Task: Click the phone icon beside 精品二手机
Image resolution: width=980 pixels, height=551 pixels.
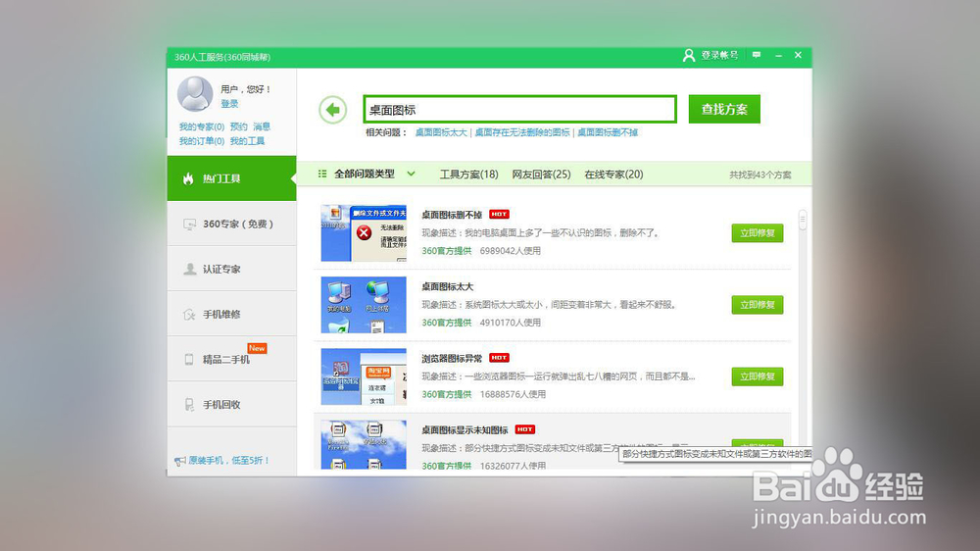Action: pyautogui.click(x=189, y=360)
